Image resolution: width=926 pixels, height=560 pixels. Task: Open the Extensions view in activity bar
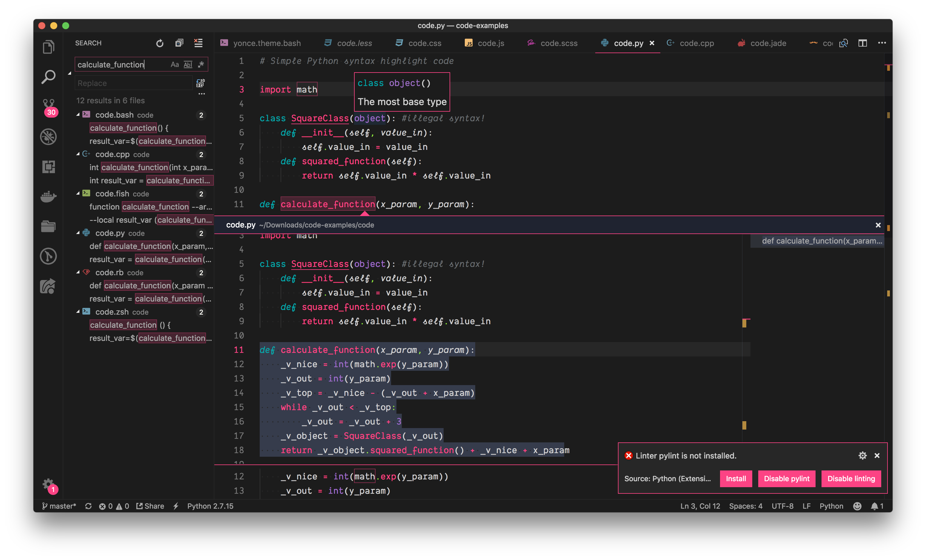pyautogui.click(x=48, y=167)
